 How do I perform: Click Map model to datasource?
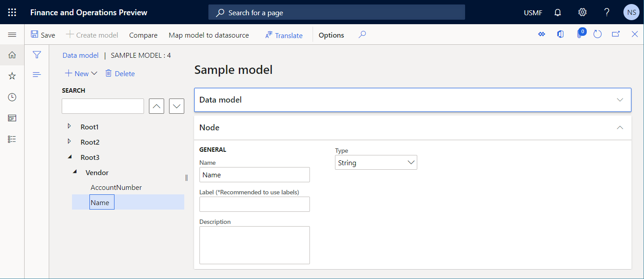point(208,34)
